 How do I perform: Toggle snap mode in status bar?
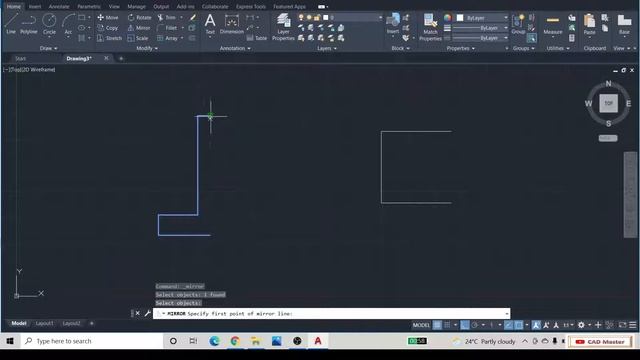click(x=447, y=325)
